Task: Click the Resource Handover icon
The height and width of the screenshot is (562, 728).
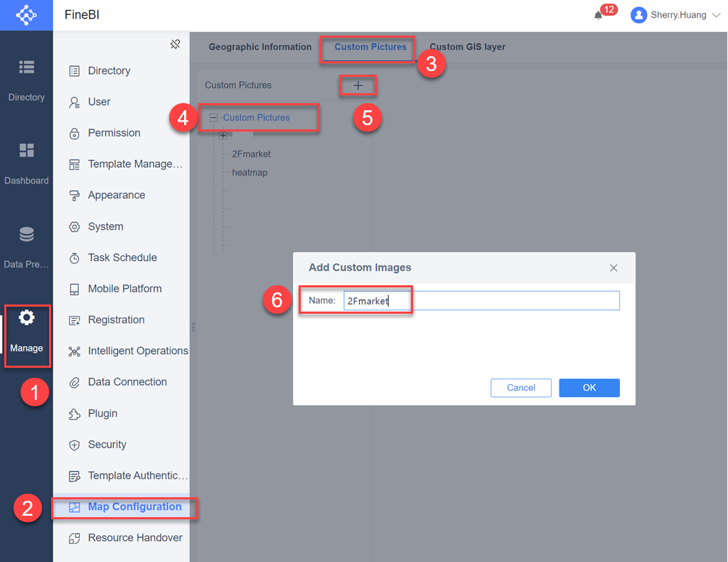Action: pyautogui.click(x=74, y=539)
